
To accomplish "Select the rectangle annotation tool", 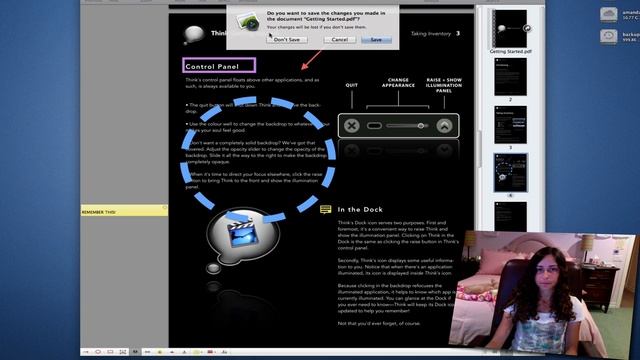I will click(110, 352).
